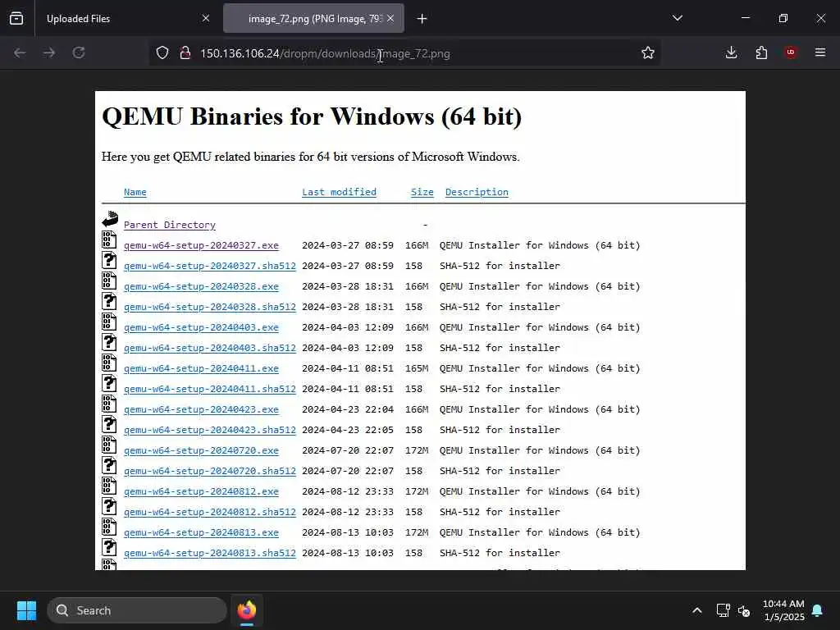Open qemu-w64-setup-20240720.sha512 link
The width and height of the screenshot is (840, 630).
coord(209,471)
